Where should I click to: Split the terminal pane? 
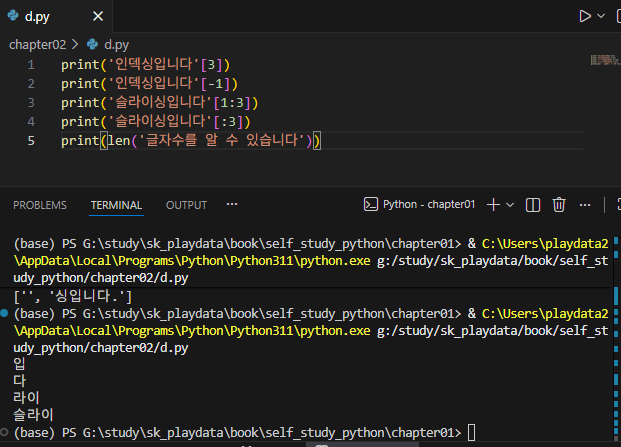click(533, 205)
